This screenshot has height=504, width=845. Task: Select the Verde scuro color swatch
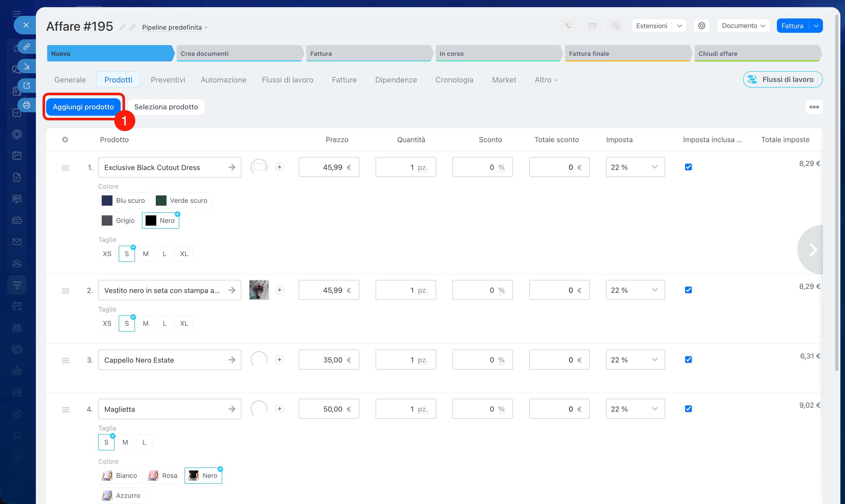click(182, 200)
